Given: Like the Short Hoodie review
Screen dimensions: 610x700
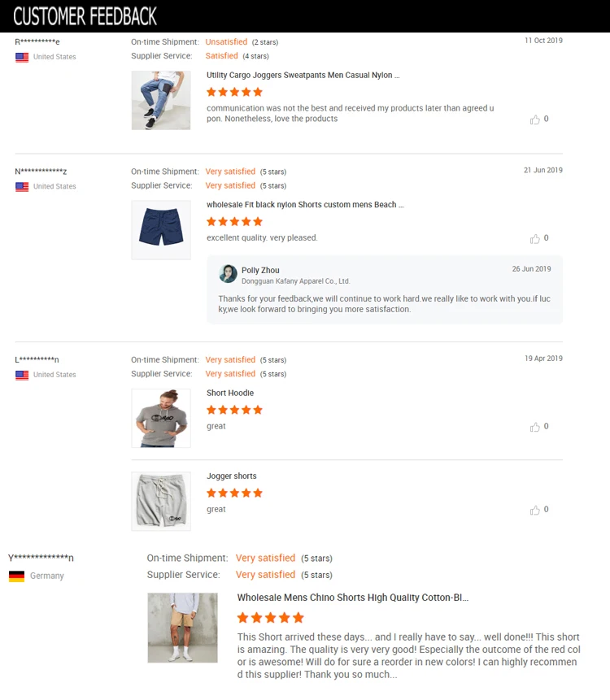Looking at the screenshot, I should tap(535, 427).
